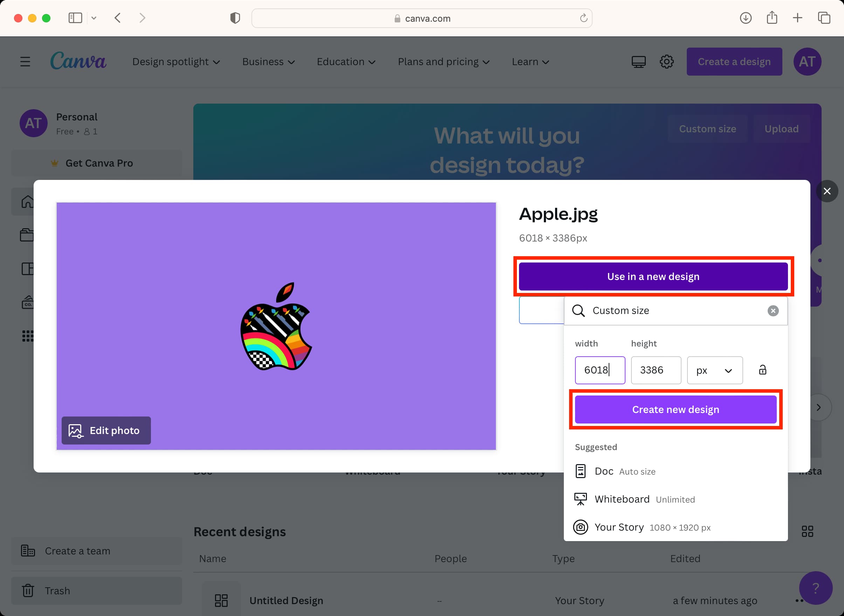The image size is (844, 616).
Task: Click the height input field
Action: [x=656, y=370]
